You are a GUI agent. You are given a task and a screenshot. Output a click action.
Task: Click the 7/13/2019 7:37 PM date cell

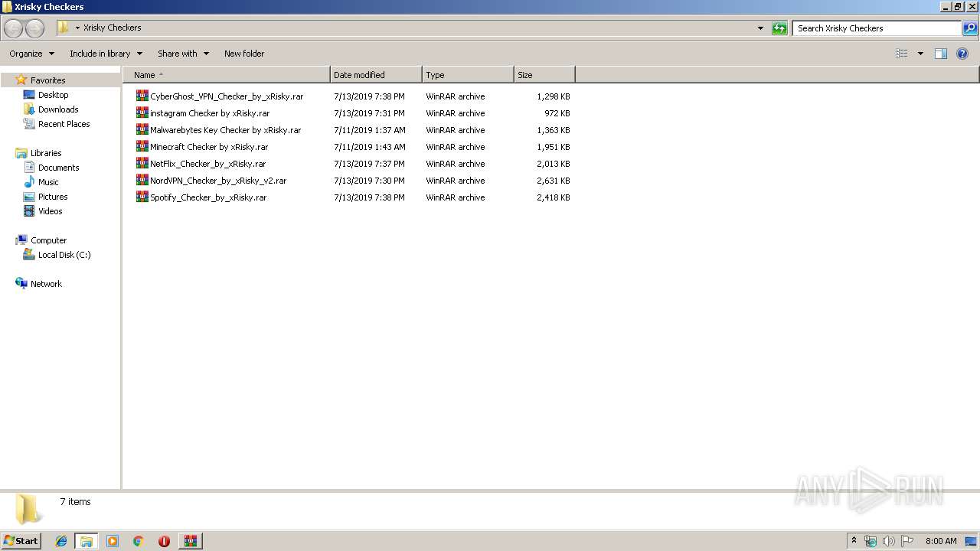click(x=369, y=164)
